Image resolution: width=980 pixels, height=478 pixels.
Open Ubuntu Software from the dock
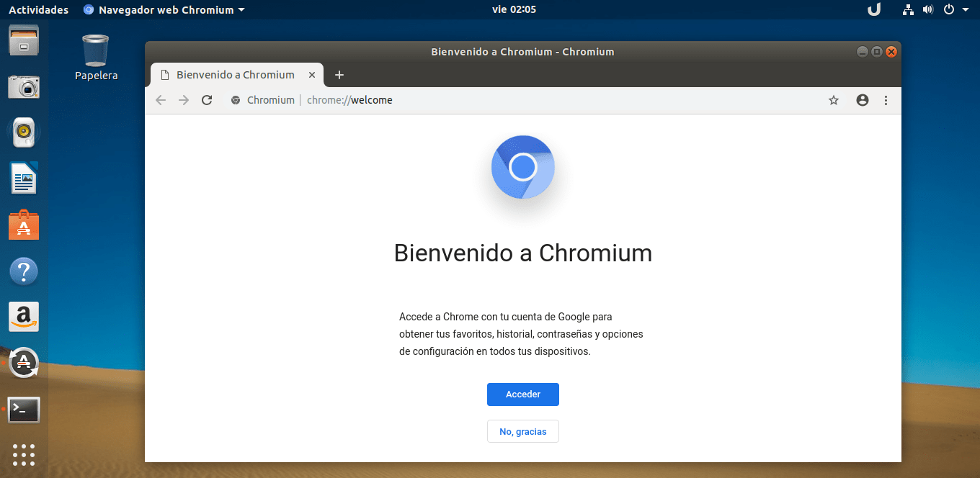coord(24,225)
